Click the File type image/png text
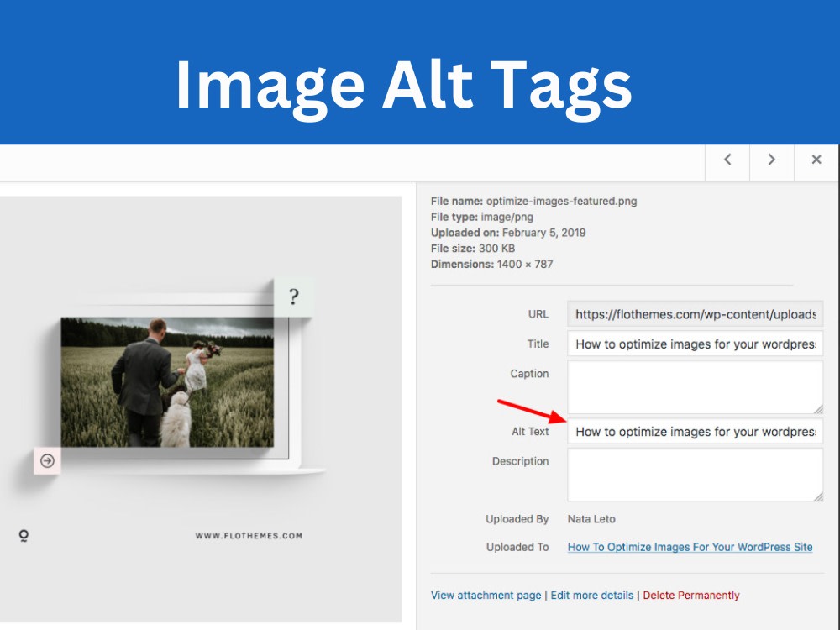Screen dimensions: 840x630 coord(482,217)
